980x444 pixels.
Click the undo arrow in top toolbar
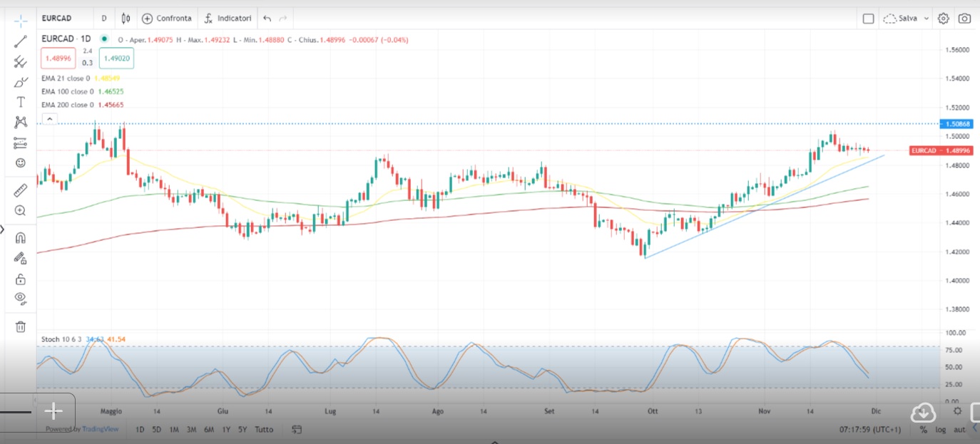(267, 19)
